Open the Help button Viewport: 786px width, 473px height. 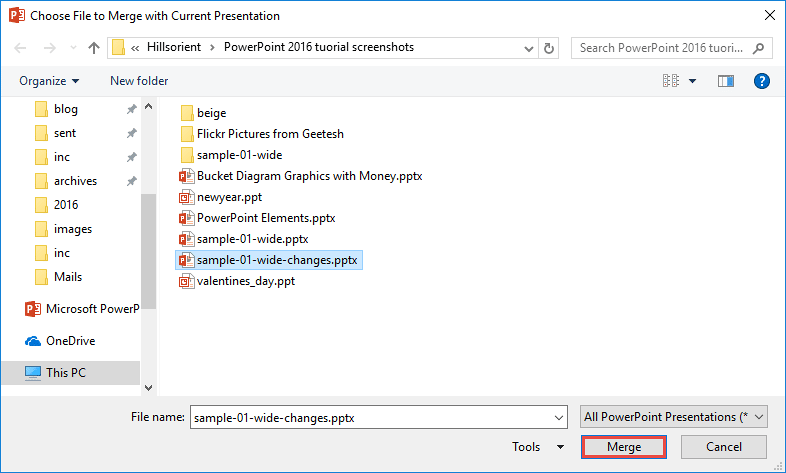761,81
